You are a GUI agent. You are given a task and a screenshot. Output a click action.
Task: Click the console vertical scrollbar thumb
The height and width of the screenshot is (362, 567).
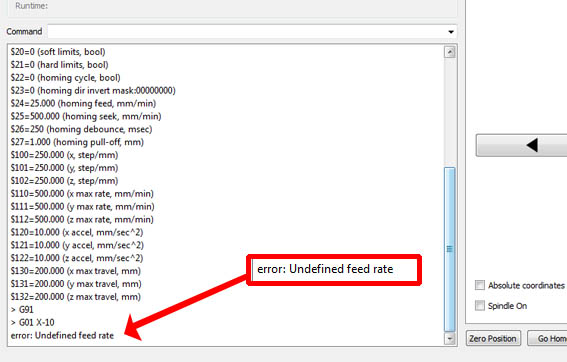point(449,250)
